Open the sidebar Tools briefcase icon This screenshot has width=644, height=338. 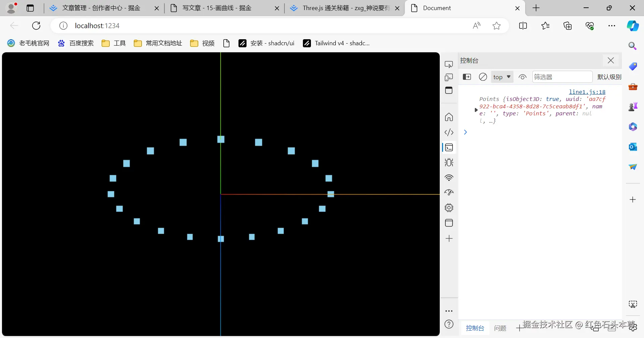633,87
